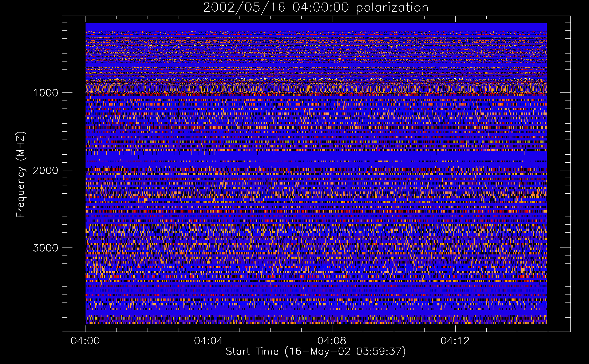This screenshot has height=364, width=589.
Task: Select the 1000 frequency tick label
Action: coord(46,93)
